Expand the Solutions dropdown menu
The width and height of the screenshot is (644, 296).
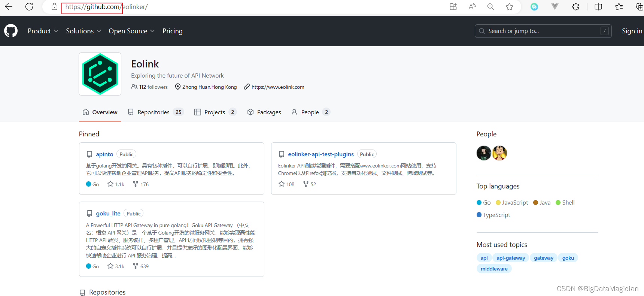click(x=83, y=31)
